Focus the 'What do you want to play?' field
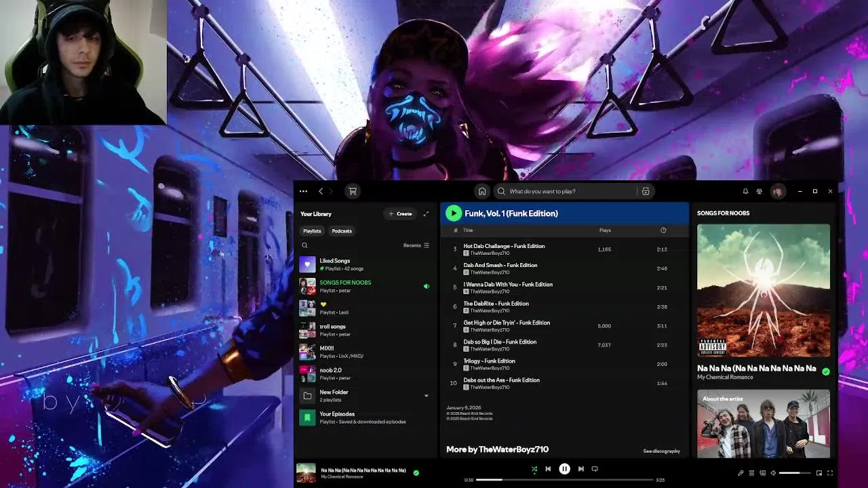This screenshot has width=868, height=488. click(575, 191)
